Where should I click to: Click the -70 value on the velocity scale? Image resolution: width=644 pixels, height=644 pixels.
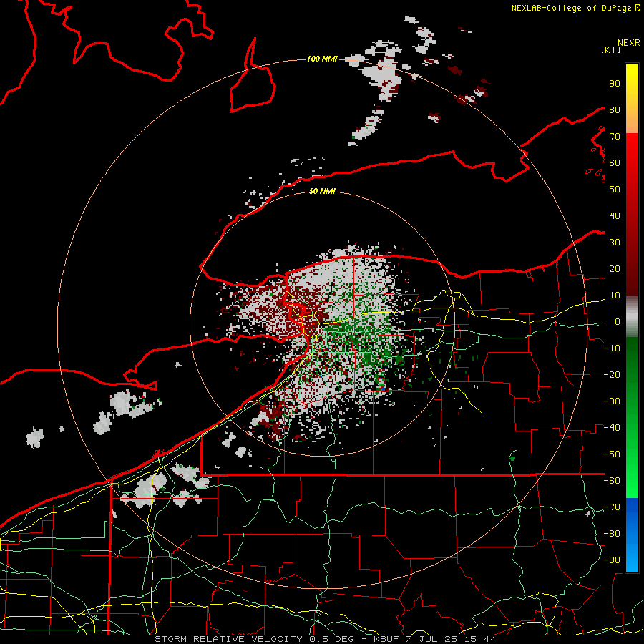click(612, 507)
